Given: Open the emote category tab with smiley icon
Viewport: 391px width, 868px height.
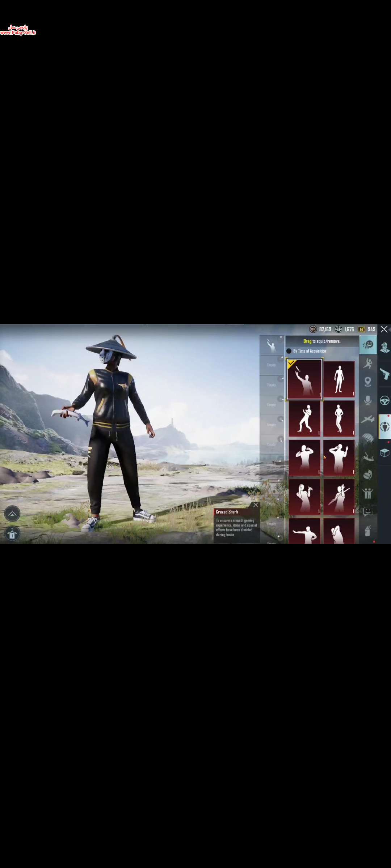Looking at the screenshot, I should pos(368,345).
